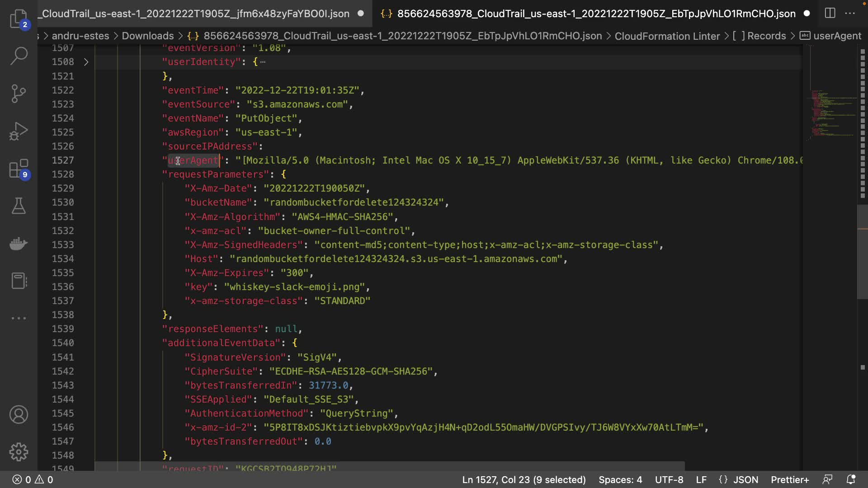The height and width of the screenshot is (488, 868).
Task: Click Spaces: 4 indentation setting
Action: click(x=620, y=479)
